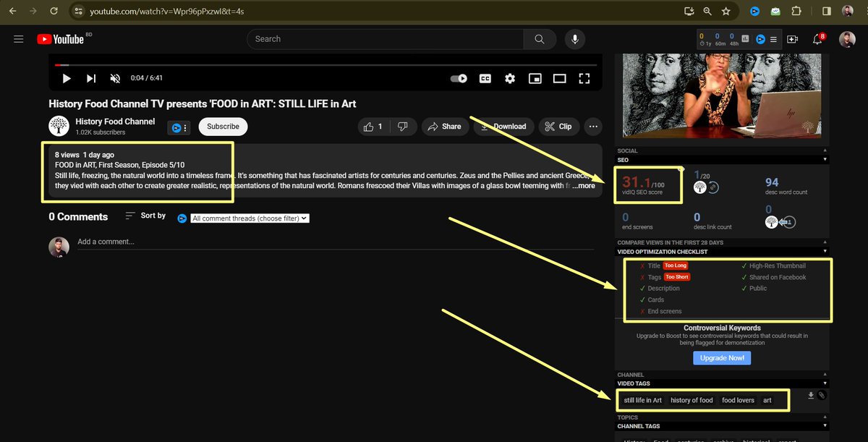Enable captions with the CC icon
The image size is (868, 442).
(485, 78)
